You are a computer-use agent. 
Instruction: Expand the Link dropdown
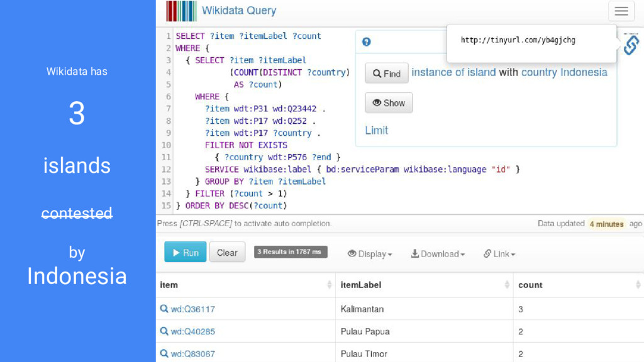499,254
